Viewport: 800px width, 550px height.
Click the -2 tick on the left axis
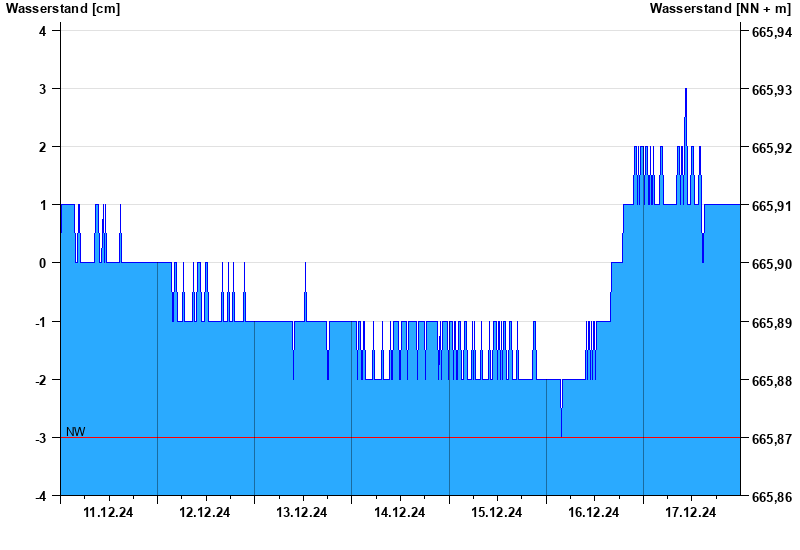40,380
